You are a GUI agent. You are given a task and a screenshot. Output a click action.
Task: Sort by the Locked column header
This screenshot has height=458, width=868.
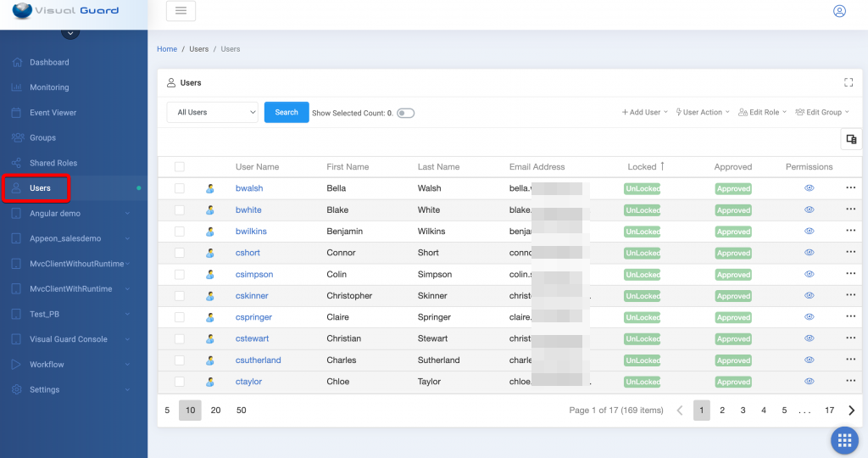[x=642, y=167]
